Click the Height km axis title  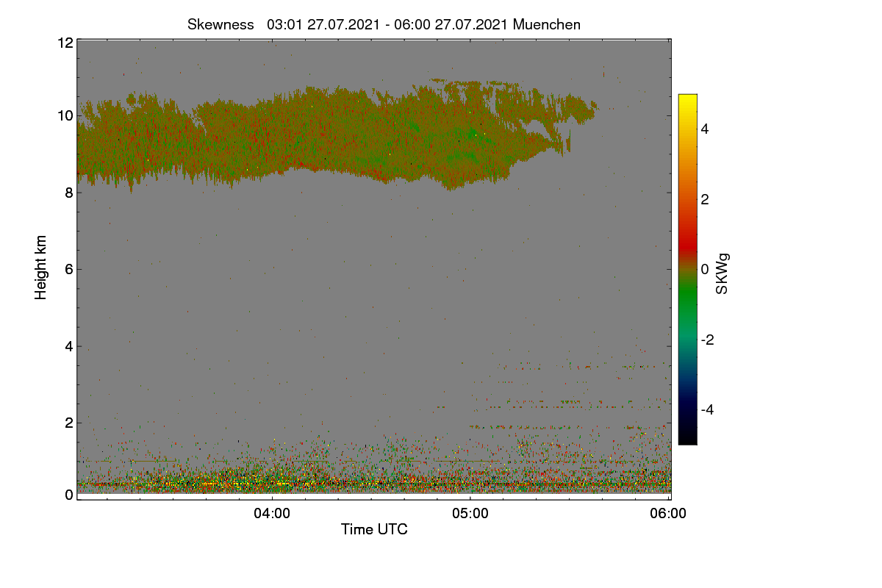click(x=41, y=268)
